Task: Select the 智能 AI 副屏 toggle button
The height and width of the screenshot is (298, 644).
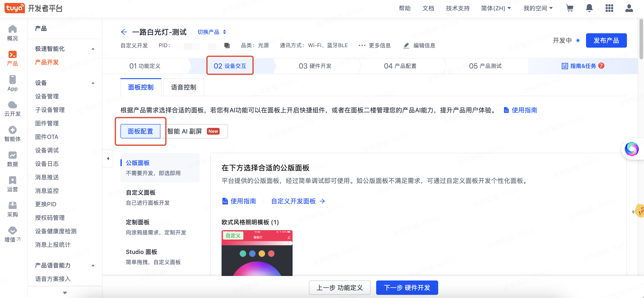Action: pyautogui.click(x=194, y=131)
